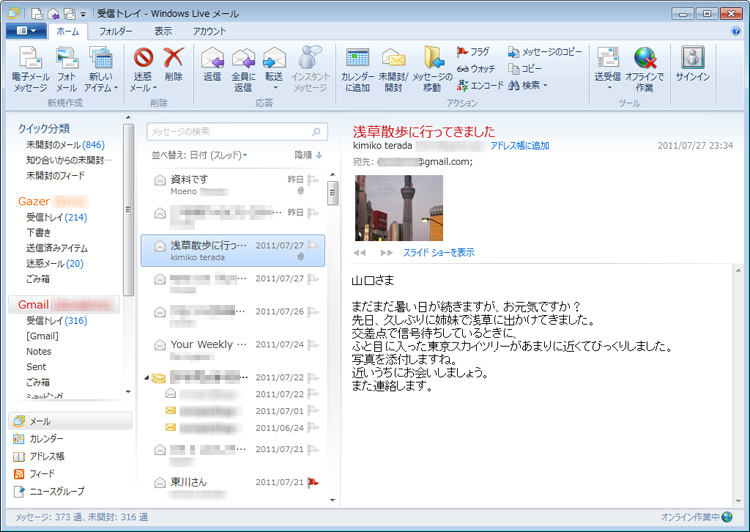Switch to Calendar view

pos(39,438)
